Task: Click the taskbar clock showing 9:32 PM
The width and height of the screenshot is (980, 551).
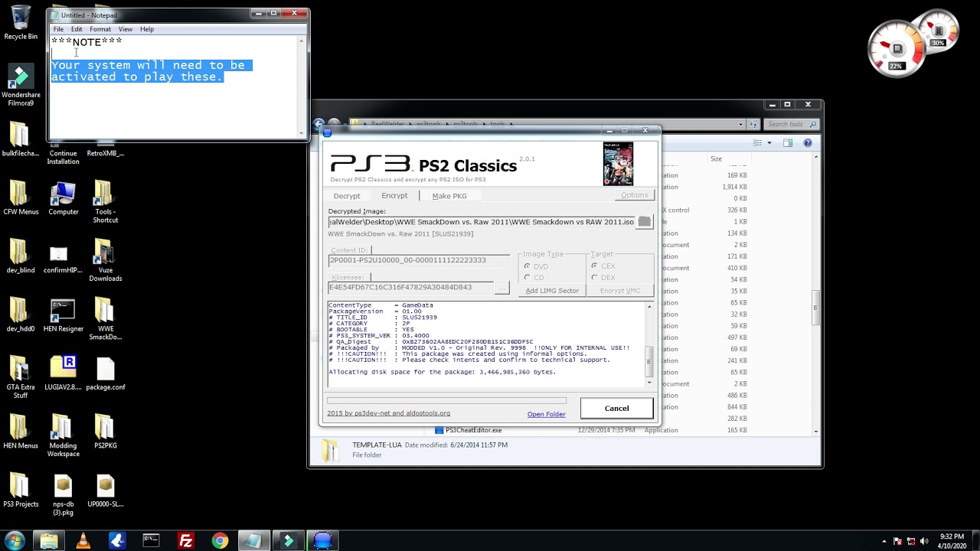Action: click(x=952, y=540)
